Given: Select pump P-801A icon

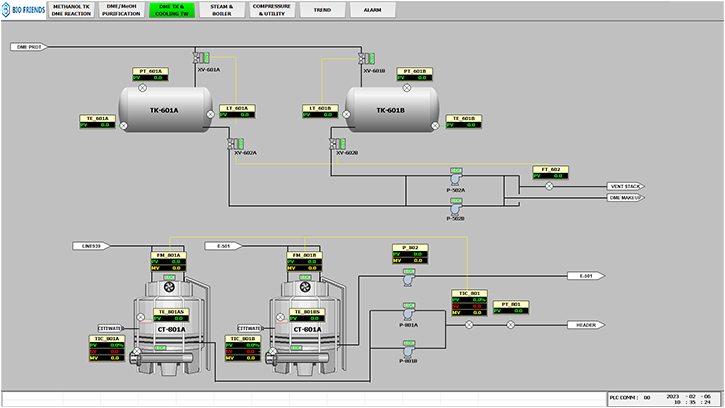Looking at the screenshot, I should (408, 314).
